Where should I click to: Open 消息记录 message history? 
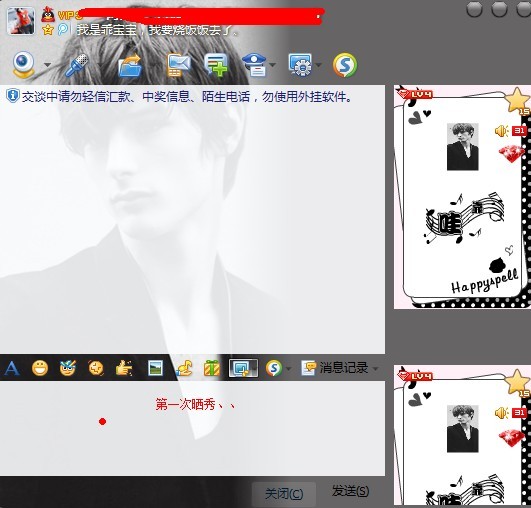pos(335,368)
